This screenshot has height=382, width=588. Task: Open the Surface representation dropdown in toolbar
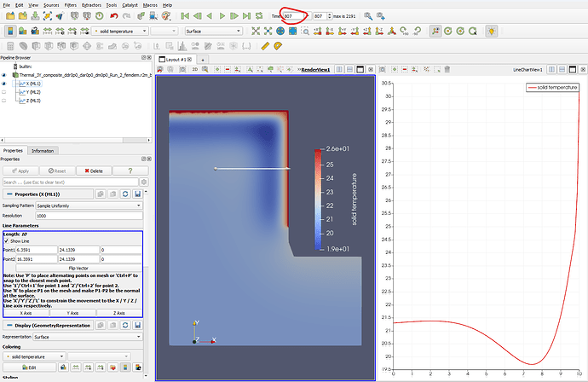click(213, 31)
